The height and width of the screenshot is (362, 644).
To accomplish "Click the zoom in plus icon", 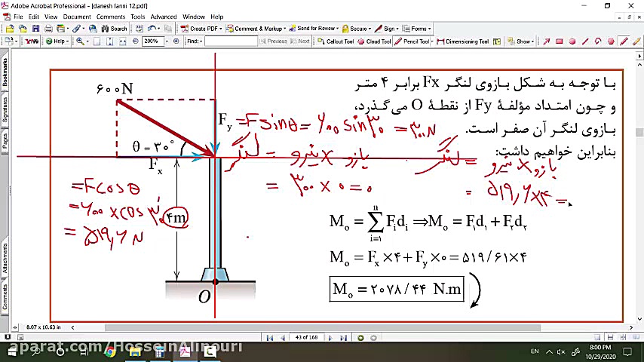I will 176,41.
